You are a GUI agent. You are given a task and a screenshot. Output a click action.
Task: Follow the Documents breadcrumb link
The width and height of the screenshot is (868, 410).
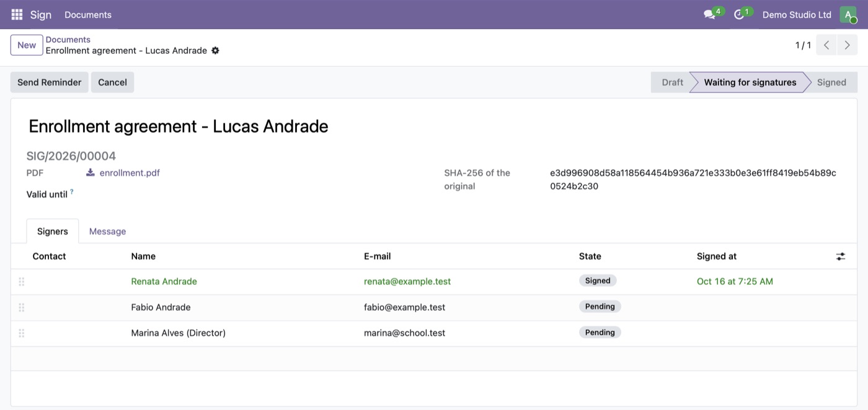point(68,40)
